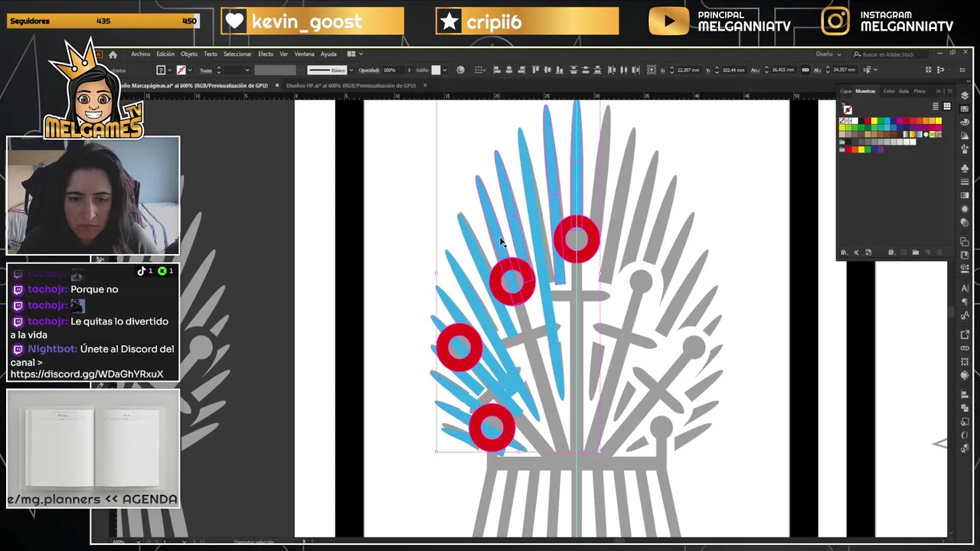This screenshot has height=551, width=980.
Task: Expand hidden panel tabs with double chevron
Action: [939, 91]
